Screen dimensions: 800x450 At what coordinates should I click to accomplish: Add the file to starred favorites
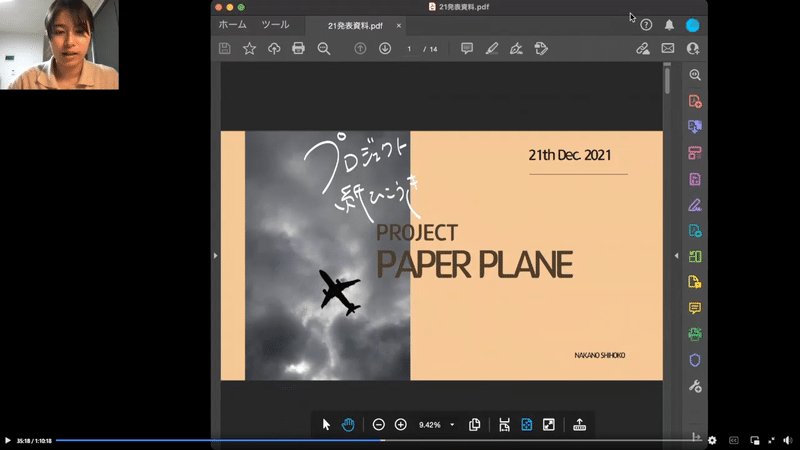(249, 48)
